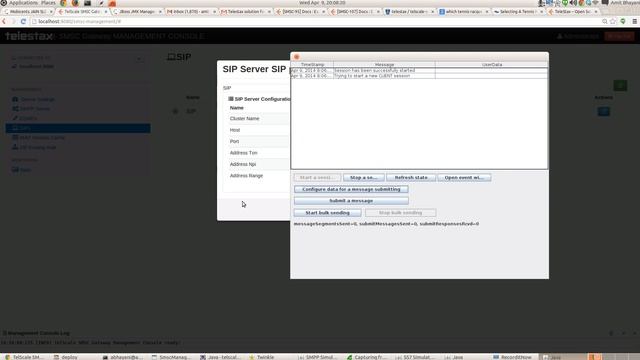Viewport: 640px width, 360px height.
Task: Open the Places menu in top panel
Action: coord(48,3)
